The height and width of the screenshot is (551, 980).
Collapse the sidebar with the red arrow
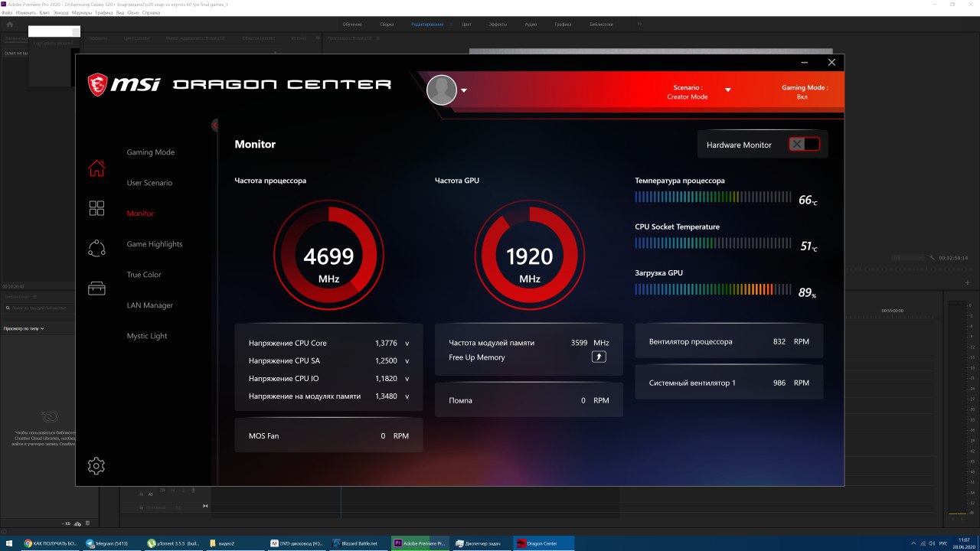point(215,126)
